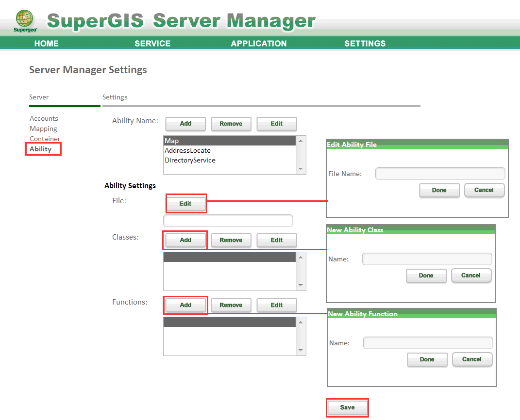This screenshot has height=420, width=520.
Task: Go to Mapping settings
Action: [x=43, y=129]
